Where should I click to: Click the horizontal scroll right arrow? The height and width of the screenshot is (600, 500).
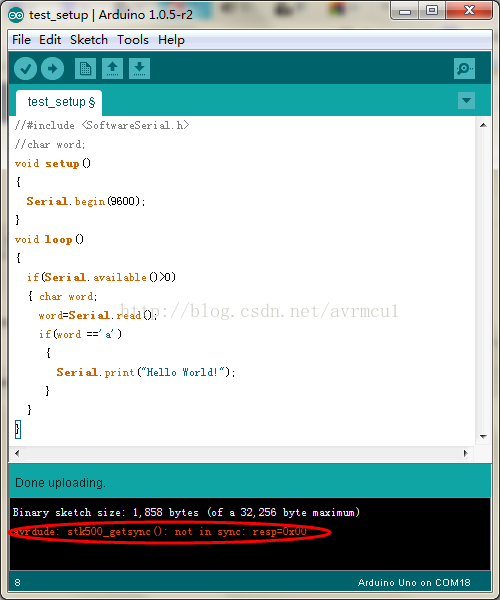point(466,453)
